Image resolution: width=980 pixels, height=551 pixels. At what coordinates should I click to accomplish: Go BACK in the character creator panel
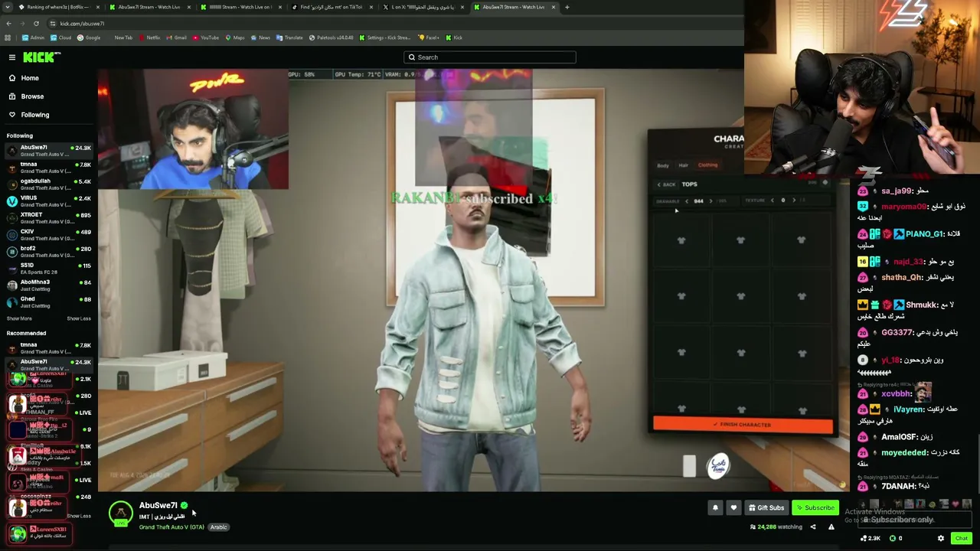tap(665, 184)
